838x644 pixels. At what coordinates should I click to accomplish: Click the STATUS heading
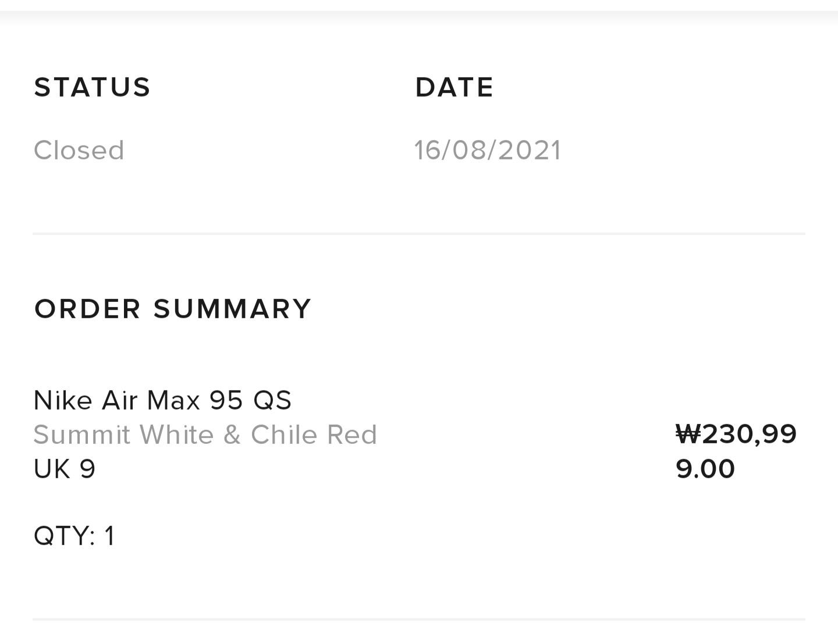[x=93, y=87]
